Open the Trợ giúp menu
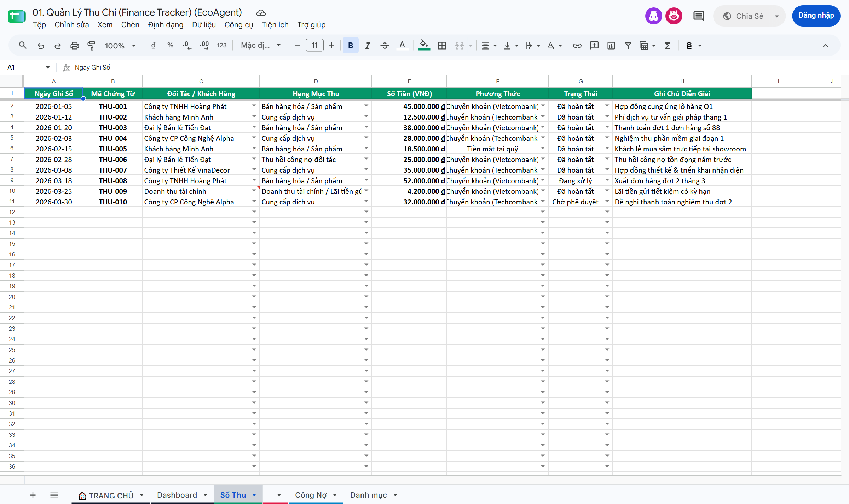The height and width of the screenshot is (504, 849). point(311,25)
